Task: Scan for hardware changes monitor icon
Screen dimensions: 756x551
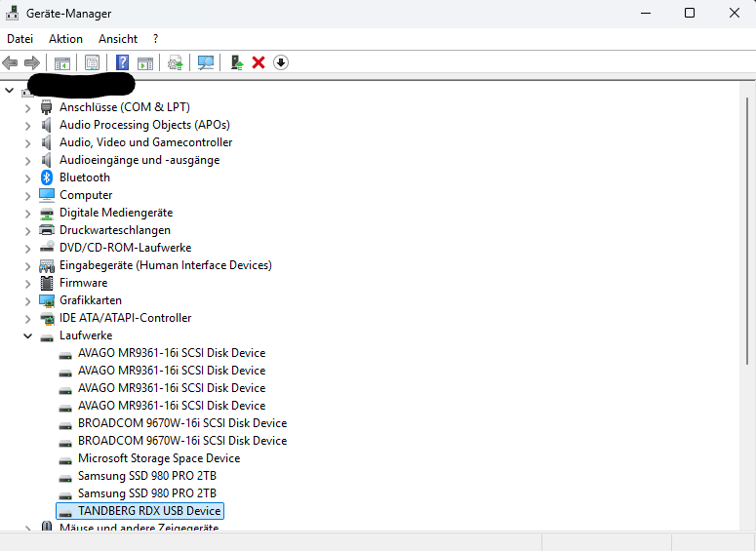Action: (206, 62)
